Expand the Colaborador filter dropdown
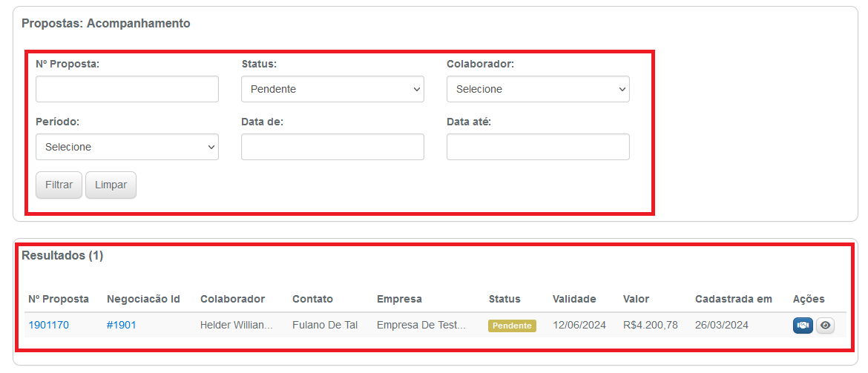Image resolution: width=868 pixels, height=373 pixels. click(x=538, y=89)
